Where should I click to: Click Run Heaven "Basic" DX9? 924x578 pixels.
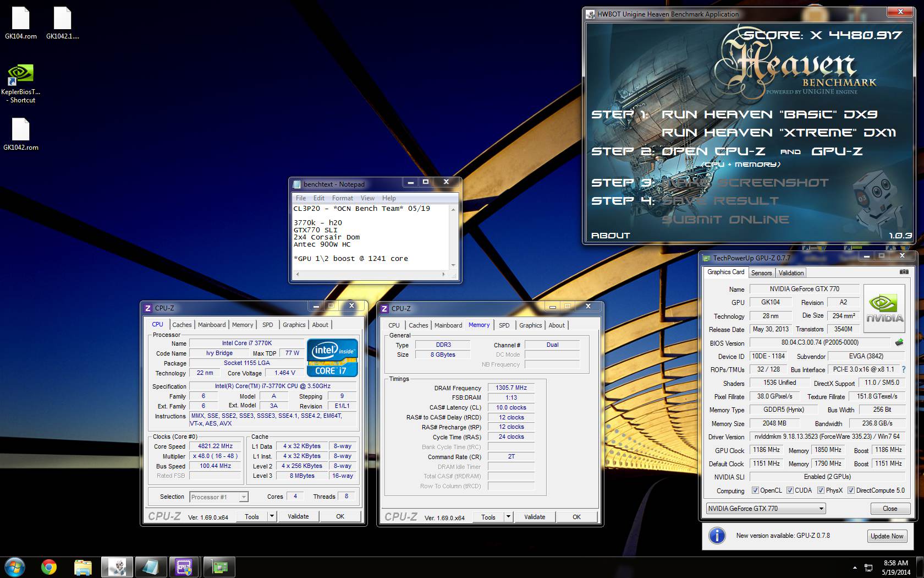click(769, 114)
